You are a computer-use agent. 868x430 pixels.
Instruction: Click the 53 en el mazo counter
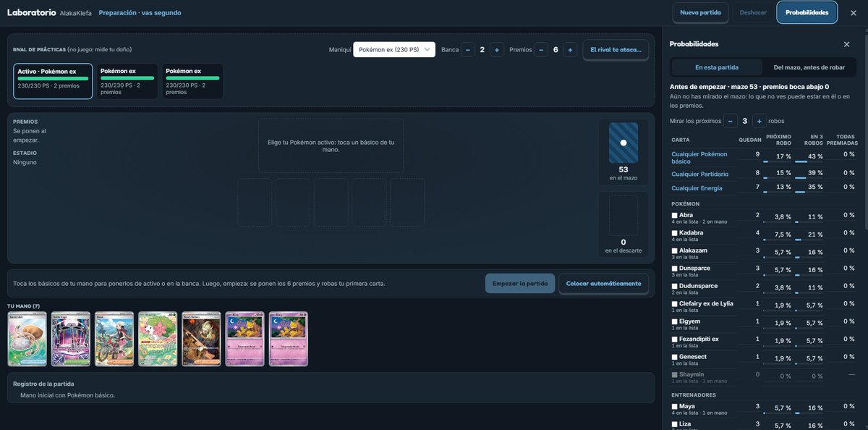[x=624, y=173]
